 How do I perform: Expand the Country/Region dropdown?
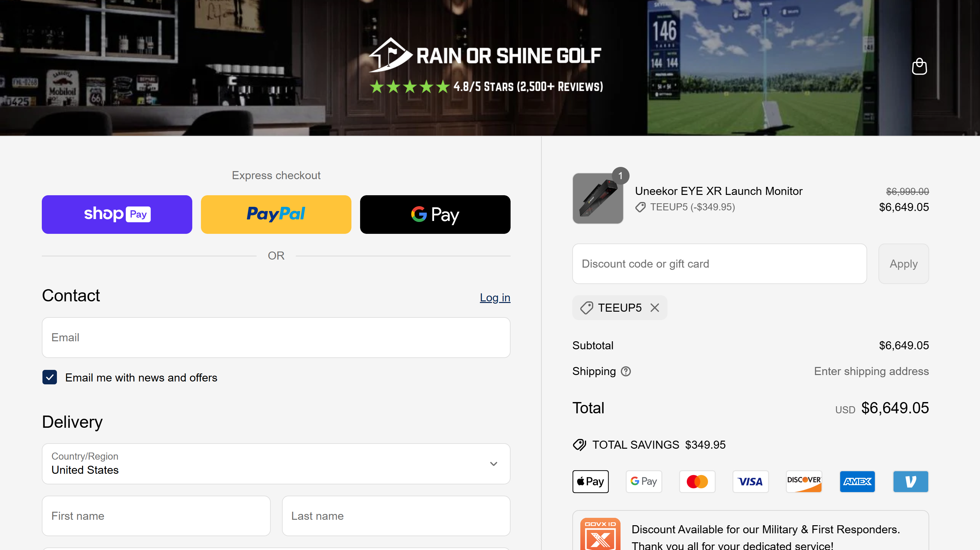[276, 463]
